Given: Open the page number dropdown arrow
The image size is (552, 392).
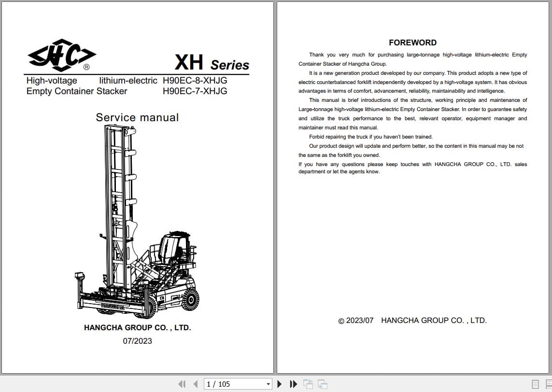Looking at the screenshot, I should pyautogui.click(x=268, y=384).
